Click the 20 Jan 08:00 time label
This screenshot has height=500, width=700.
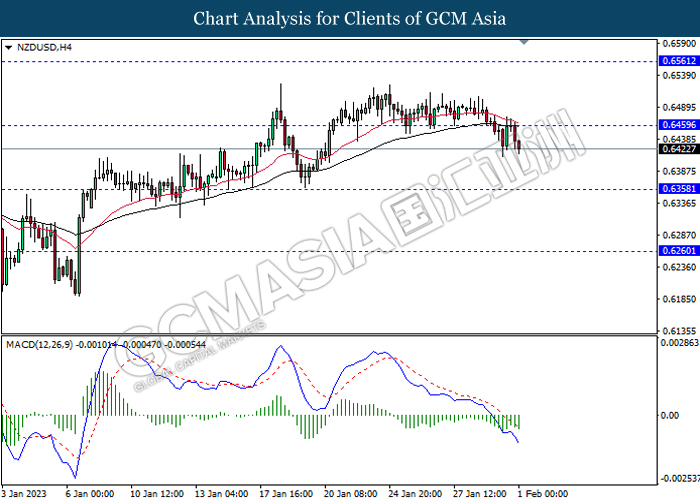click(351, 494)
